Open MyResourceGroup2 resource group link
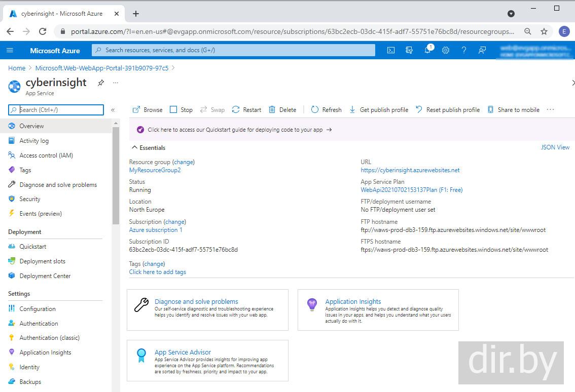 (x=155, y=170)
